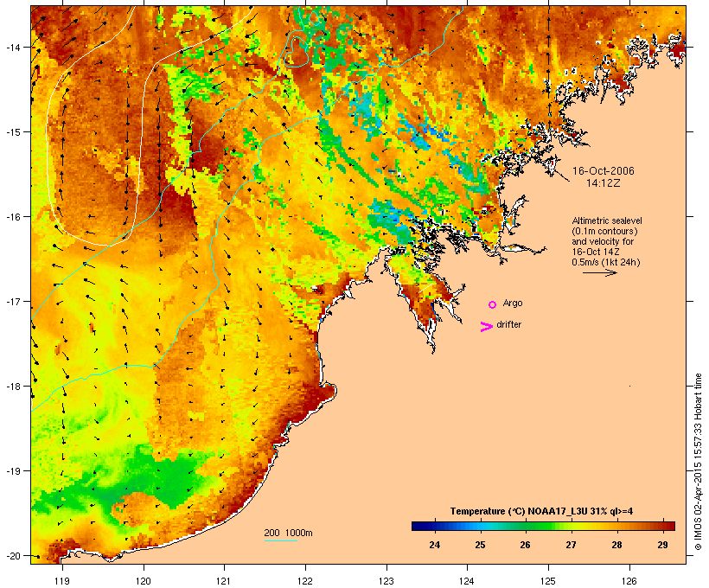Click the latitude axis label -18
The width and height of the screenshot is (709, 588).
[13, 386]
